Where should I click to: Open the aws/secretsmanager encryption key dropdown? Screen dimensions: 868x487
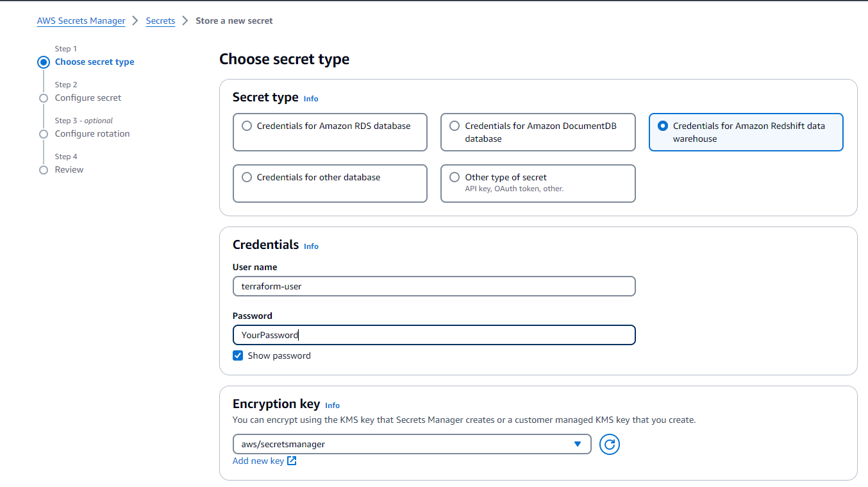pos(412,444)
